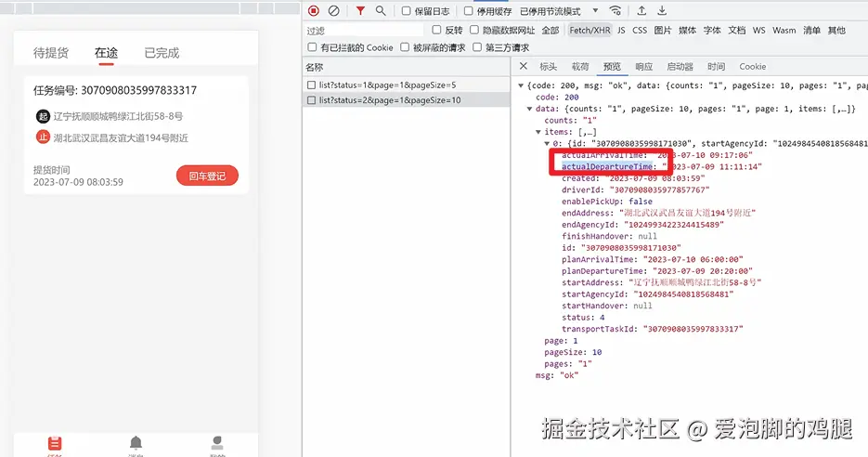Filter requests by JS
This screenshot has height=457, width=868.
pyautogui.click(x=621, y=31)
